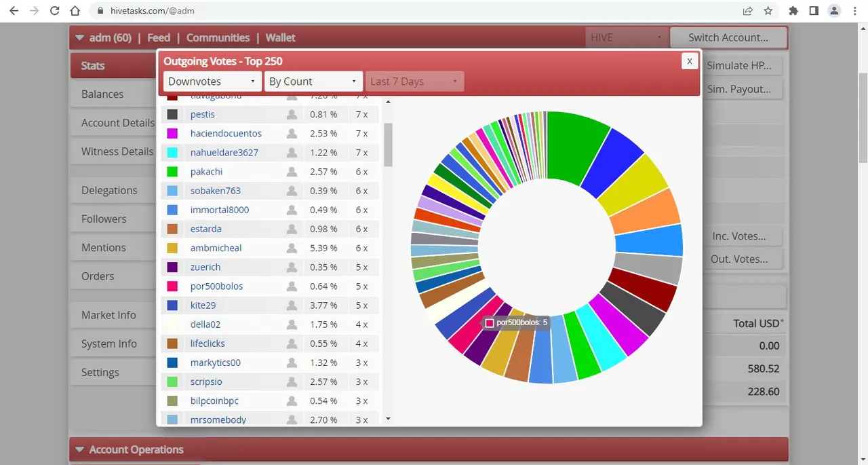
Task: Select Followers in the sidebar
Action: point(114,219)
